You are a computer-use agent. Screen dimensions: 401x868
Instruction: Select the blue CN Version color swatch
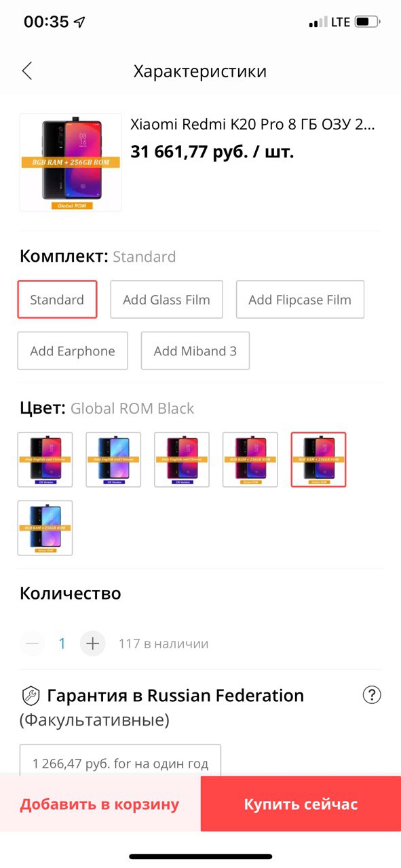pyautogui.click(x=113, y=460)
